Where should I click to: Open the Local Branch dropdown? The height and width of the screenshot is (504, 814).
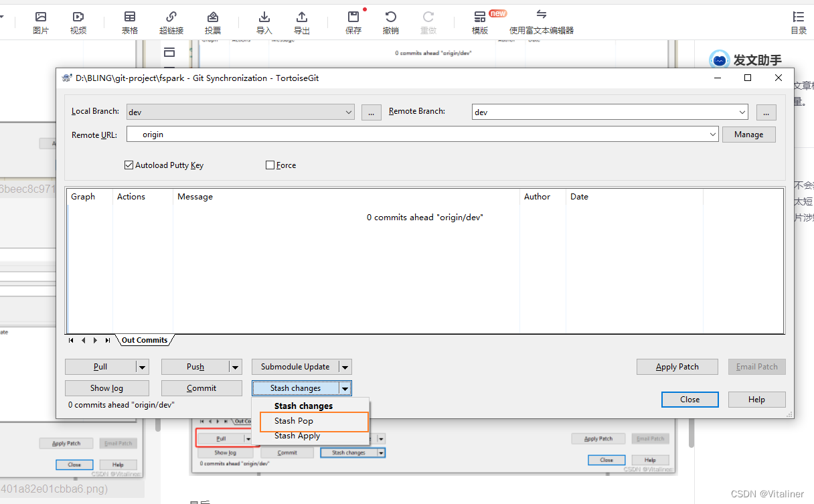349,112
